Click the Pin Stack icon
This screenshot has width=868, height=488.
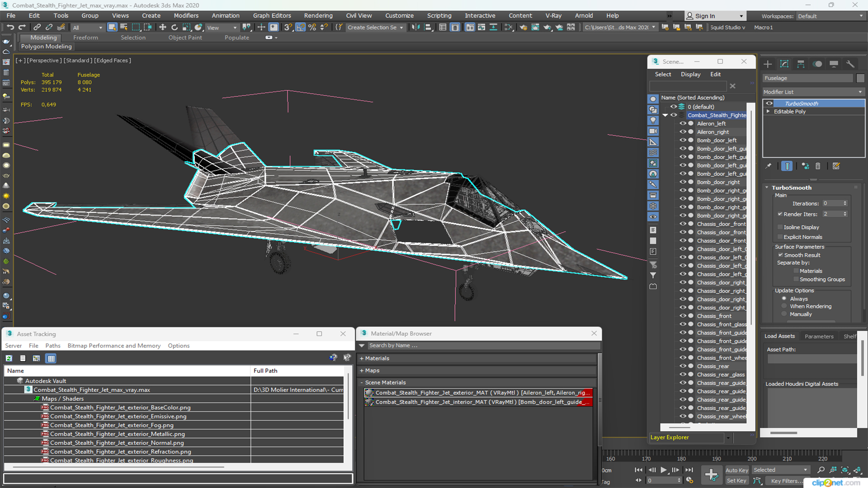(769, 166)
